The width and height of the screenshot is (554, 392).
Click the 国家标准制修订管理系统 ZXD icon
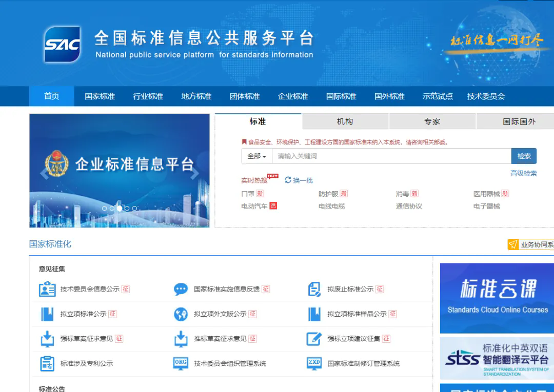[x=314, y=363]
